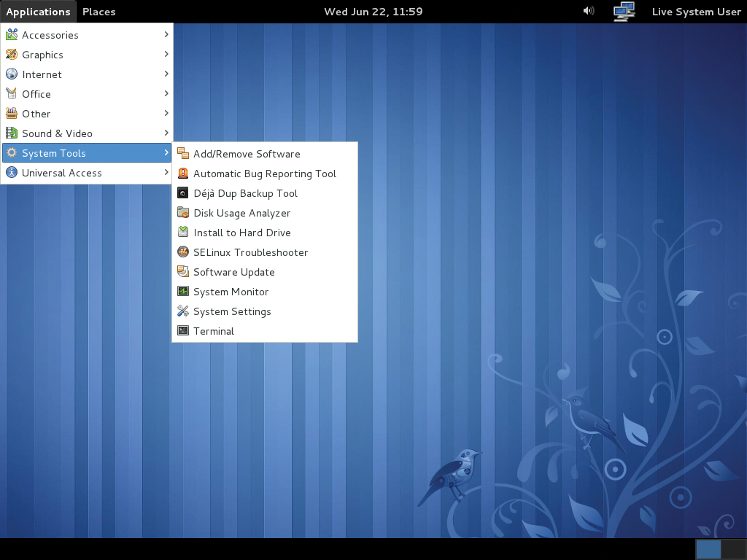Open the Places menu
This screenshot has width=747, height=560.
tap(98, 12)
